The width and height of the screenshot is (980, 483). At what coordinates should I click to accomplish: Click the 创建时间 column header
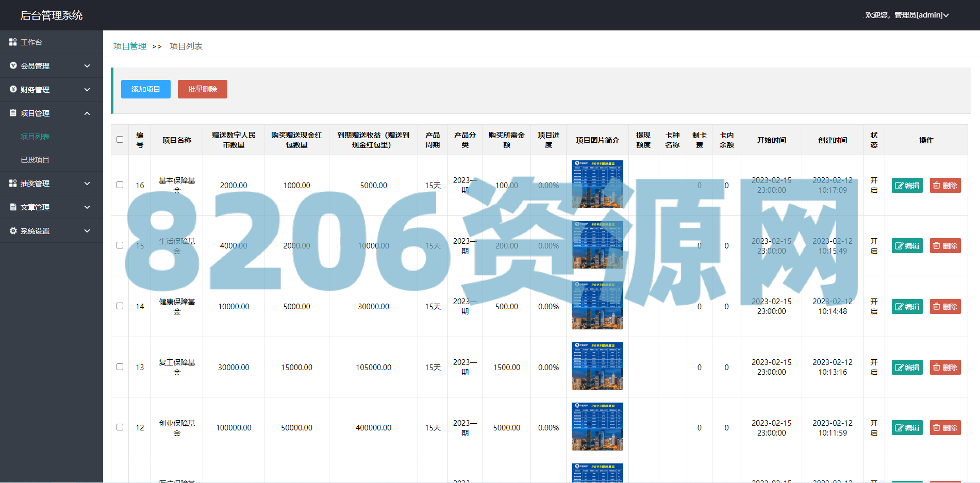tap(833, 140)
